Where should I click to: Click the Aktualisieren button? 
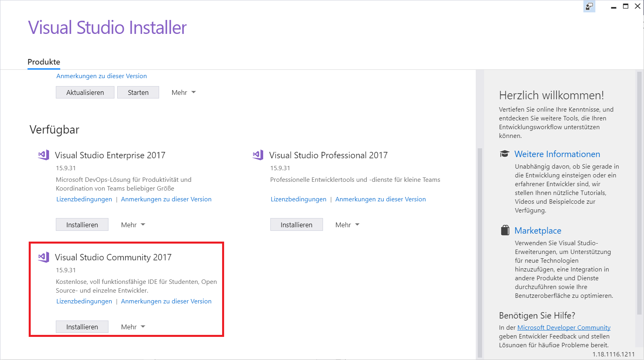tap(85, 92)
